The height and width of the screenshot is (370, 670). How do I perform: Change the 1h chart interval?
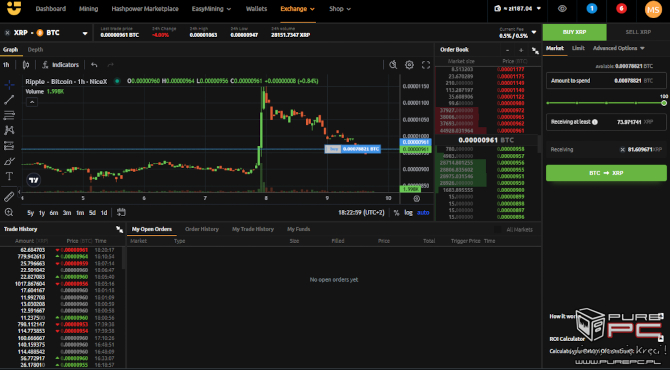[6, 65]
